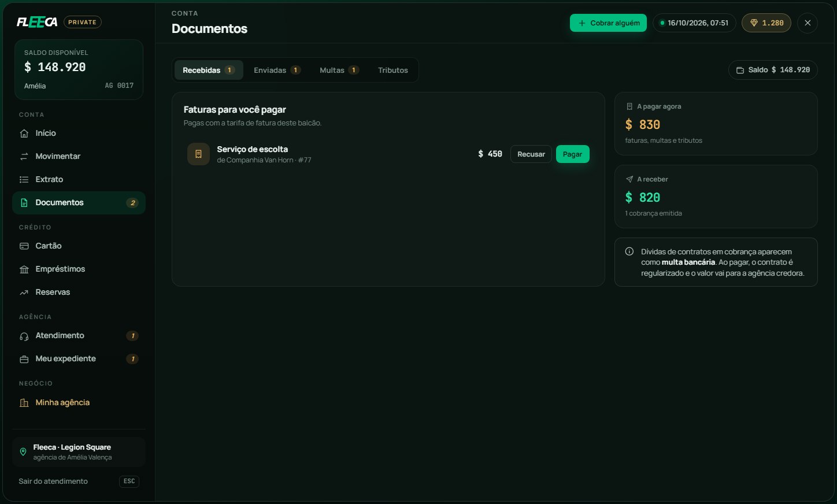Click the Início home icon
The width and height of the screenshot is (837, 504).
pyautogui.click(x=24, y=134)
